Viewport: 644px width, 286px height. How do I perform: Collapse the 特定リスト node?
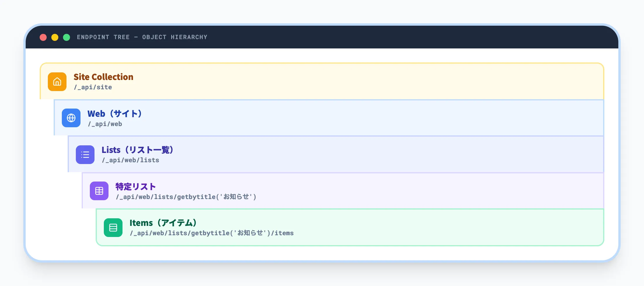[135, 186]
